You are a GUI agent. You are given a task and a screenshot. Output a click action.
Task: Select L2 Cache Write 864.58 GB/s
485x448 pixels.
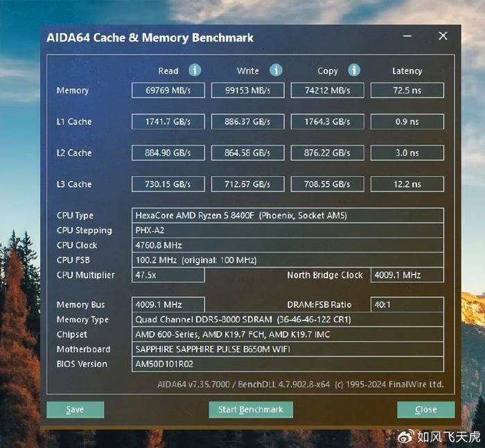[248, 153]
